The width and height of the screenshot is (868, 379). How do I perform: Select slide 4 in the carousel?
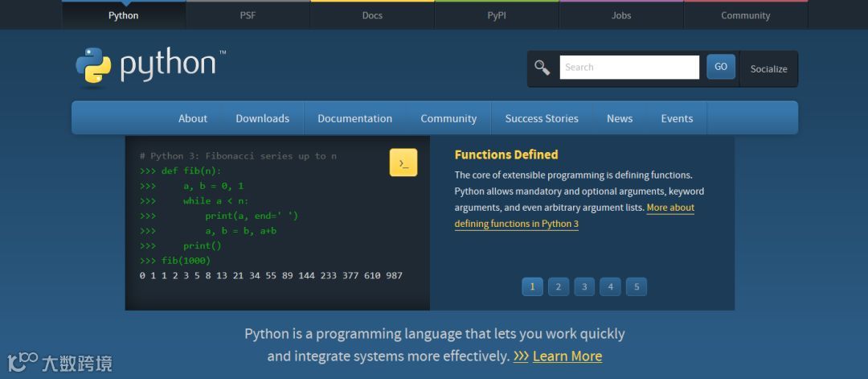point(611,286)
